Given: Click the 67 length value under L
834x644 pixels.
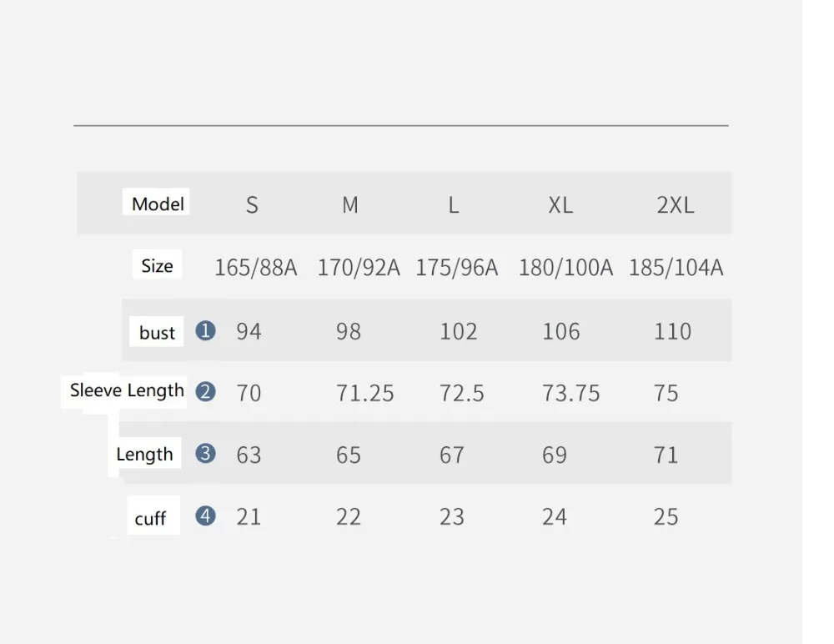Looking at the screenshot, I should (451, 455).
